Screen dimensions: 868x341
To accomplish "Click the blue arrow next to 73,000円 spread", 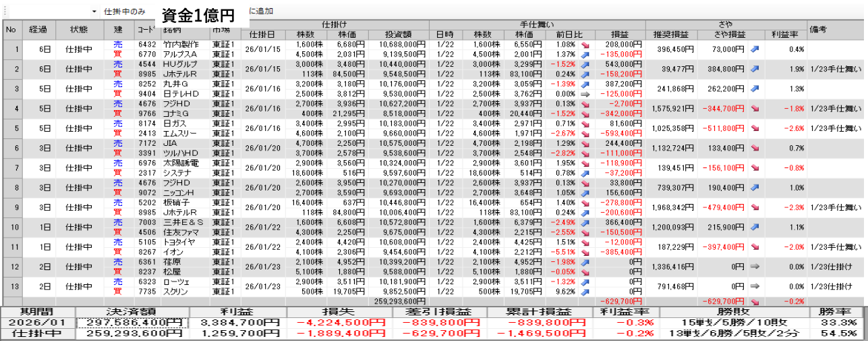I will [x=755, y=49].
